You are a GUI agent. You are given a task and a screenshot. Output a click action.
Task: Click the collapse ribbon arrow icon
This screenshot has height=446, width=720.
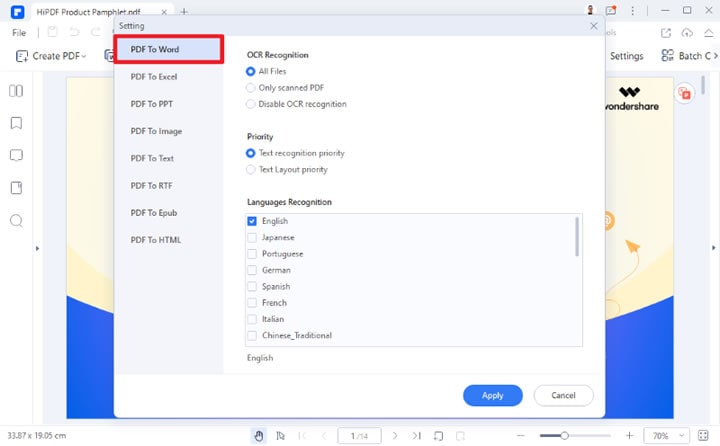point(709,33)
